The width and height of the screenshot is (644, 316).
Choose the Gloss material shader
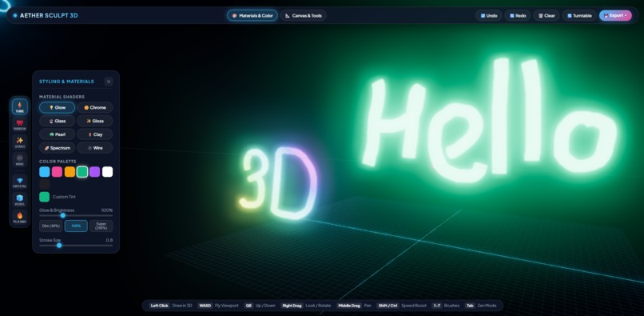(x=95, y=121)
